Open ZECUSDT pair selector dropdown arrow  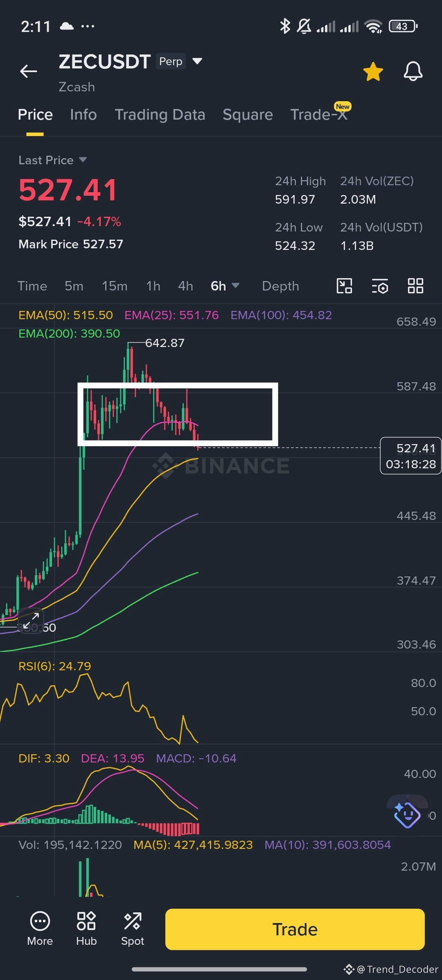tap(197, 61)
